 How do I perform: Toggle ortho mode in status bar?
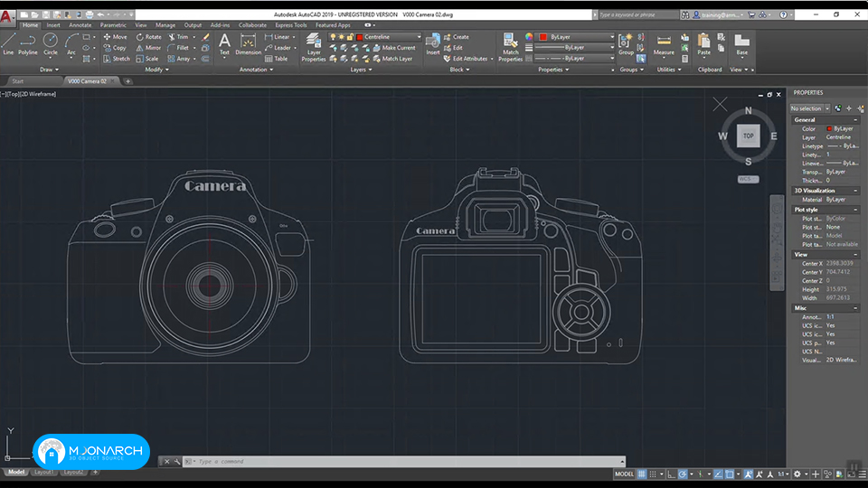672,474
